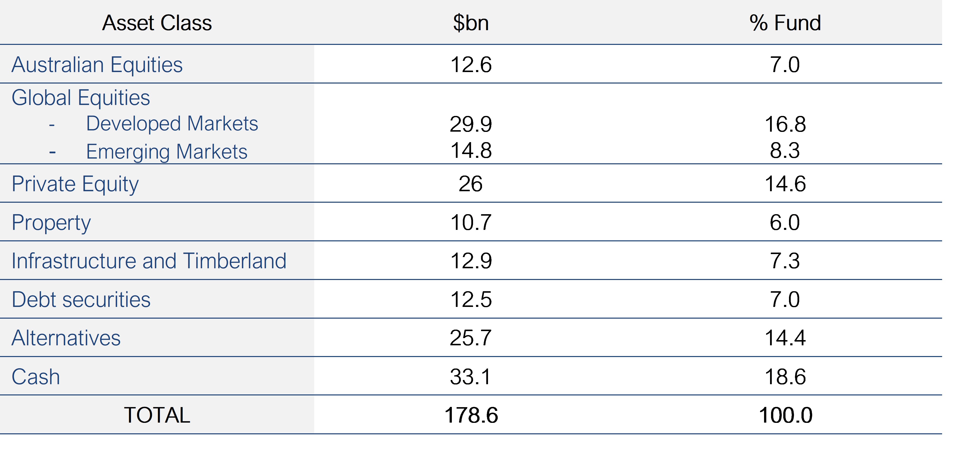Click the 25.7 Alternatives $bn value
980x460 pixels.
click(471, 338)
